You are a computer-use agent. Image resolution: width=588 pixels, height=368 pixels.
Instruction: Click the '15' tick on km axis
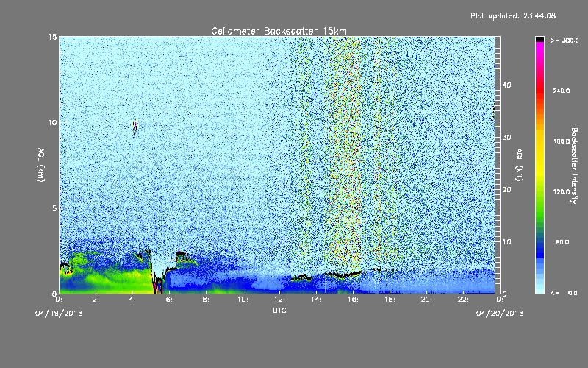(x=52, y=38)
